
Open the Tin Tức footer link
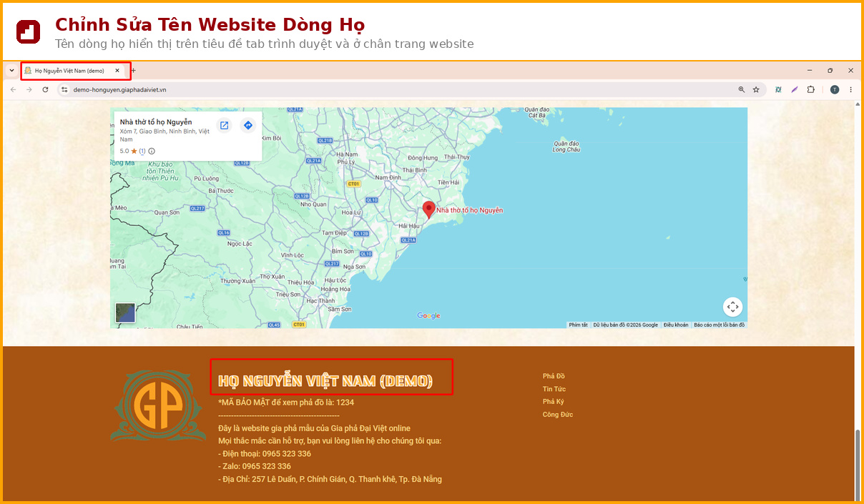coord(554,389)
